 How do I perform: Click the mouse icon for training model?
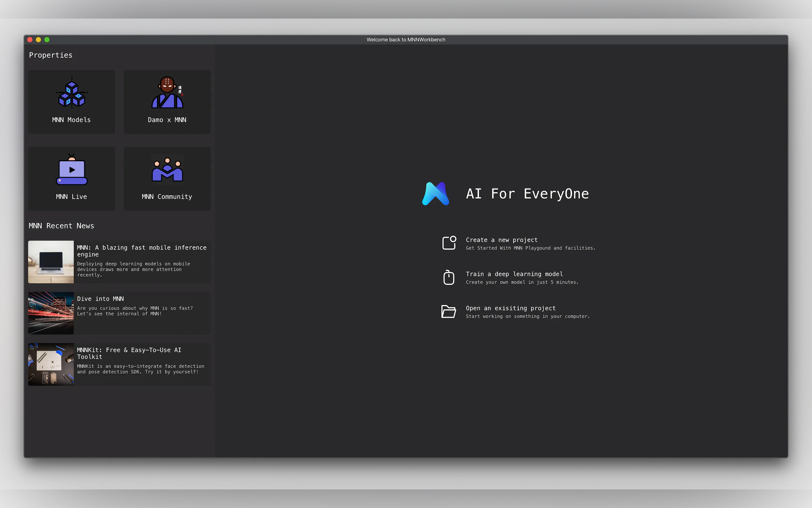point(449,277)
